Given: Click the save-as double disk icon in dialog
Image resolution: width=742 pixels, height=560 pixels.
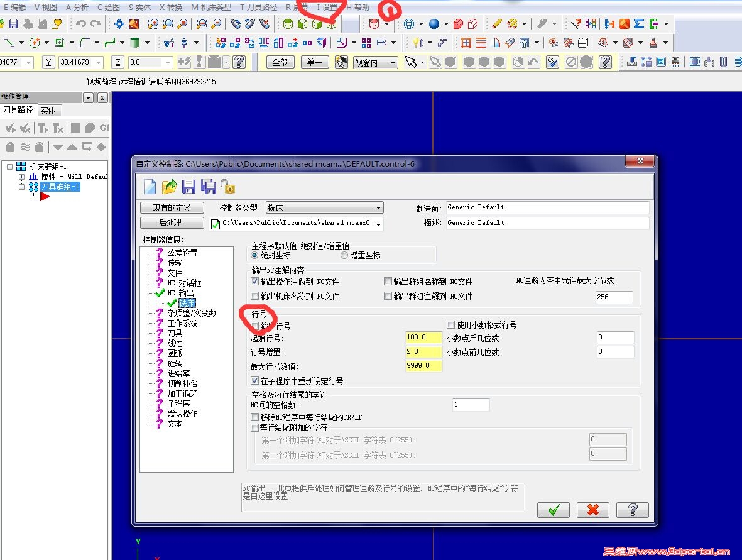Looking at the screenshot, I should click(x=208, y=187).
